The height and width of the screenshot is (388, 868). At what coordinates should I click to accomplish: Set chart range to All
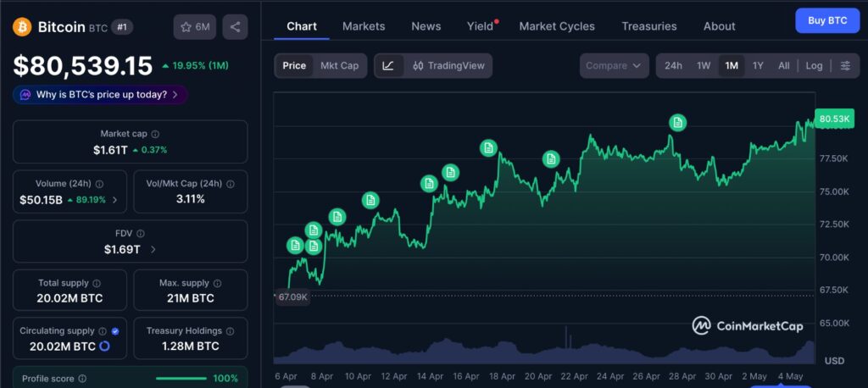pyautogui.click(x=783, y=65)
